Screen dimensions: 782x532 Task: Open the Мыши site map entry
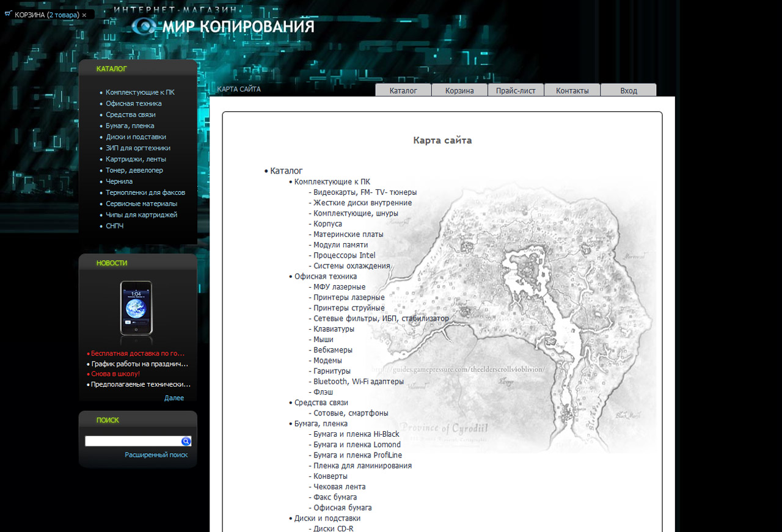(x=323, y=340)
